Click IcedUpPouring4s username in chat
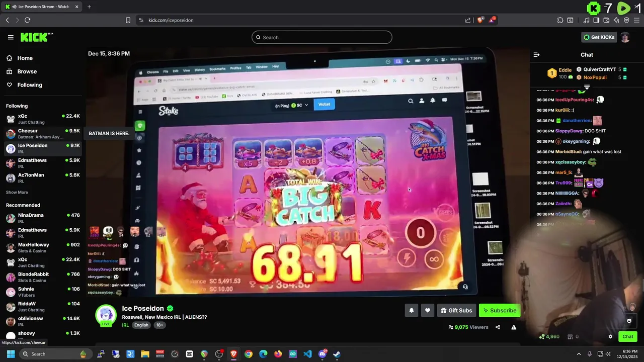This screenshot has height=362, width=644. click(574, 100)
